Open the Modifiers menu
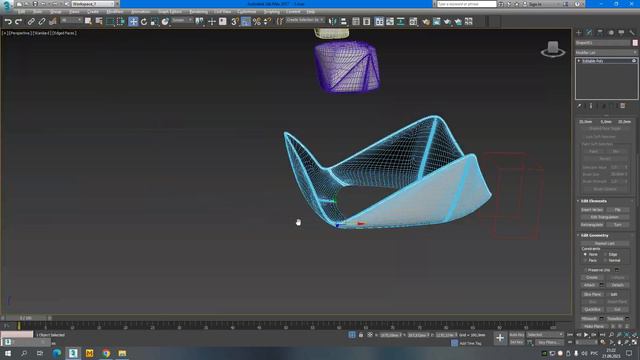Screen dimensions: 640x360 (x=115, y=12)
